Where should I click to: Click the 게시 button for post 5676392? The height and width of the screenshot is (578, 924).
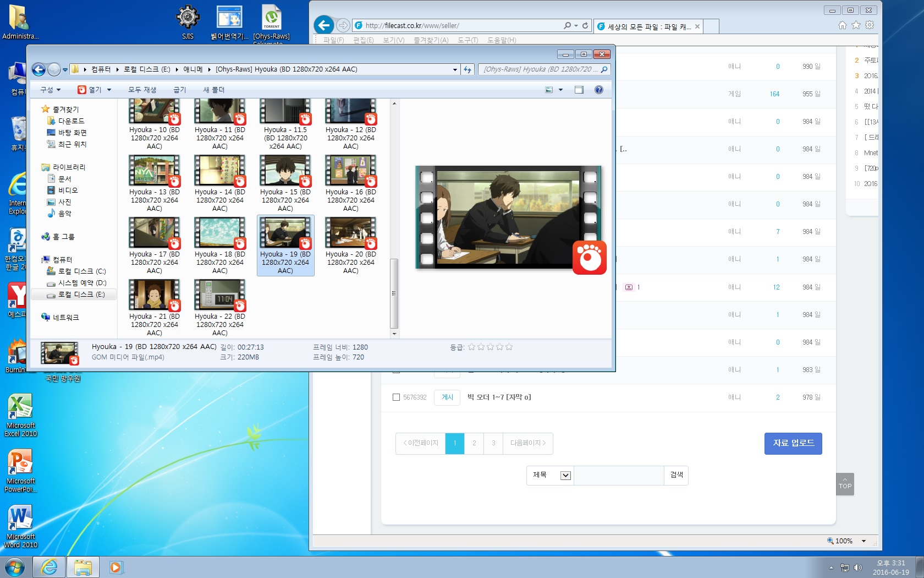pyautogui.click(x=448, y=397)
